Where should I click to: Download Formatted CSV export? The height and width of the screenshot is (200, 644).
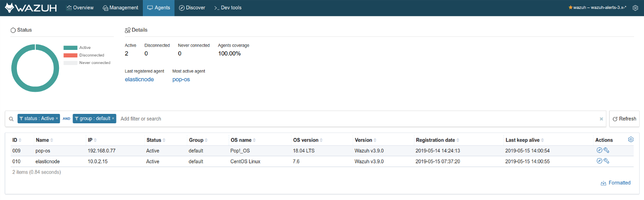click(x=616, y=183)
